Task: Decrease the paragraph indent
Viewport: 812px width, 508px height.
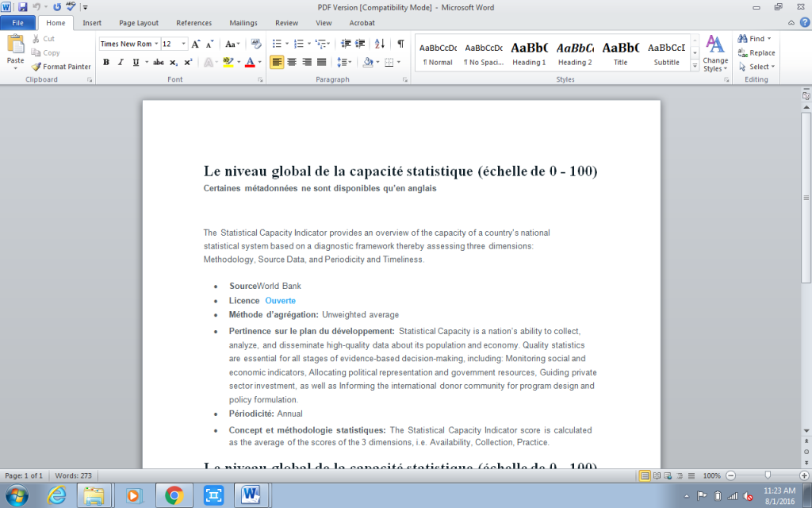Action: 346,44
